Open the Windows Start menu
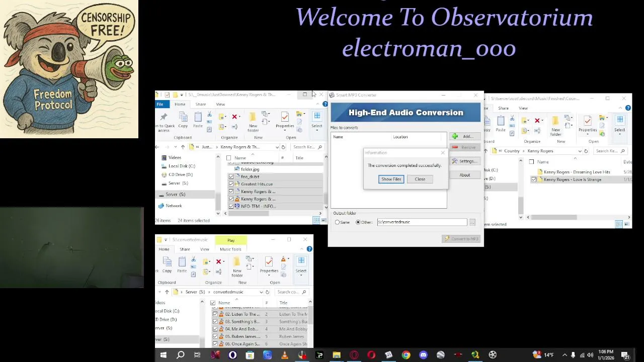Viewport: 644px width, 362px height. 163,355
